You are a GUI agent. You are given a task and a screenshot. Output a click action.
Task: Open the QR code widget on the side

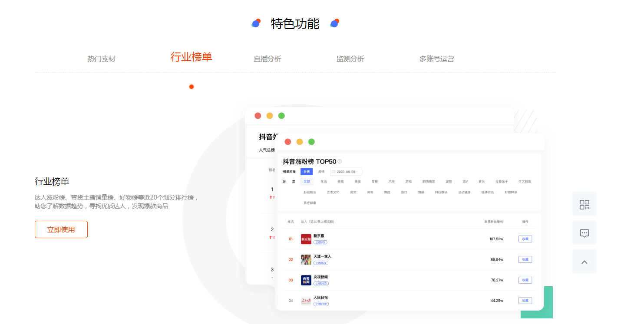pos(585,204)
